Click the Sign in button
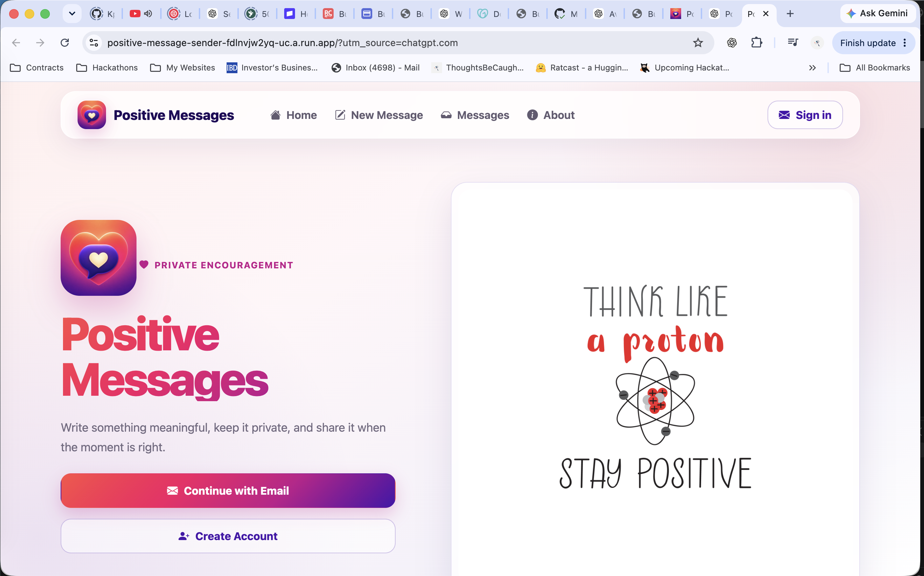The height and width of the screenshot is (576, 924). click(x=805, y=115)
